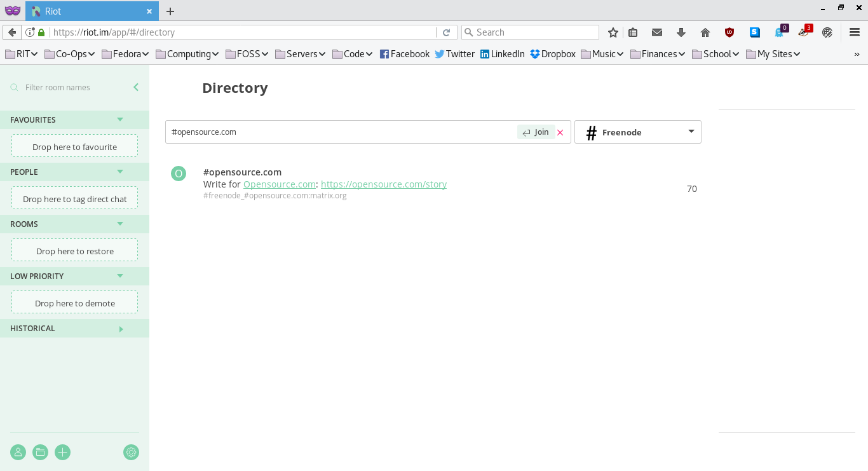Open the uBlock Origin extension icon
Image resolution: width=868 pixels, height=471 pixels.
pyautogui.click(x=729, y=32)
